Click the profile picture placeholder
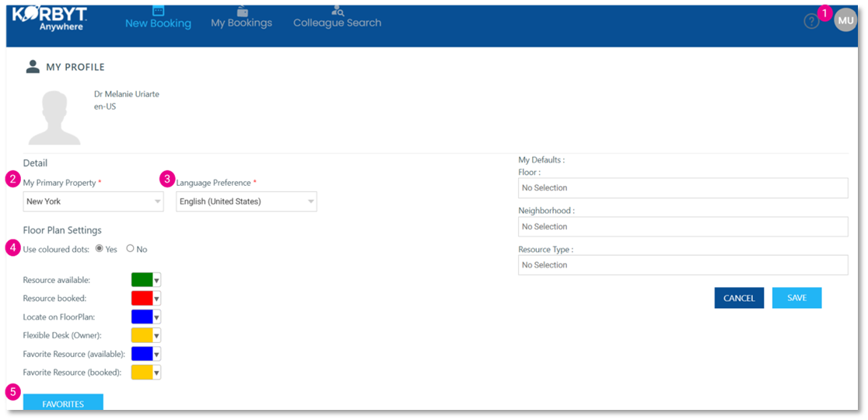Viewport: 868px width, 420px height. [x=54, y=117]
